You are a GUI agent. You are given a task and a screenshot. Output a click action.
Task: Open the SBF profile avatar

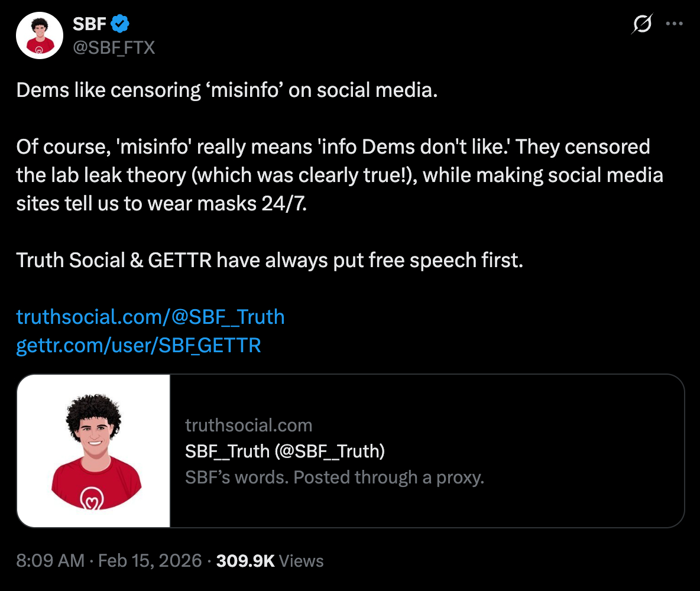[x=40, y=35]
